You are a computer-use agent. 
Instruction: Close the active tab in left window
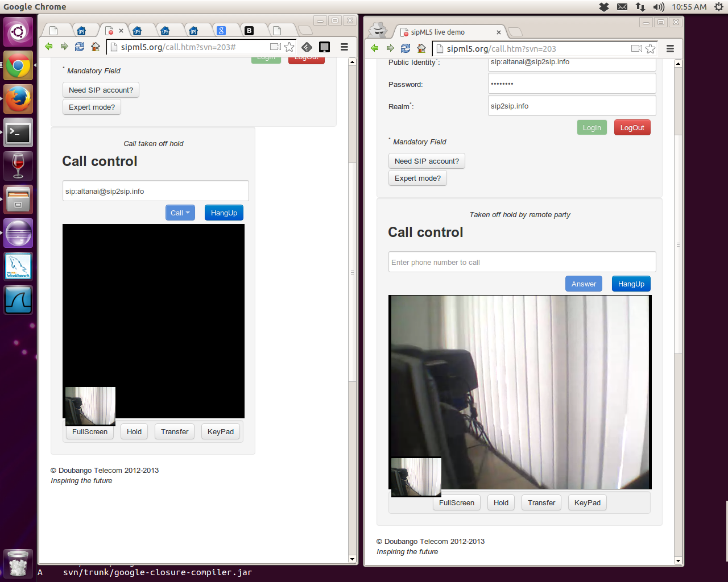[121, 31]
